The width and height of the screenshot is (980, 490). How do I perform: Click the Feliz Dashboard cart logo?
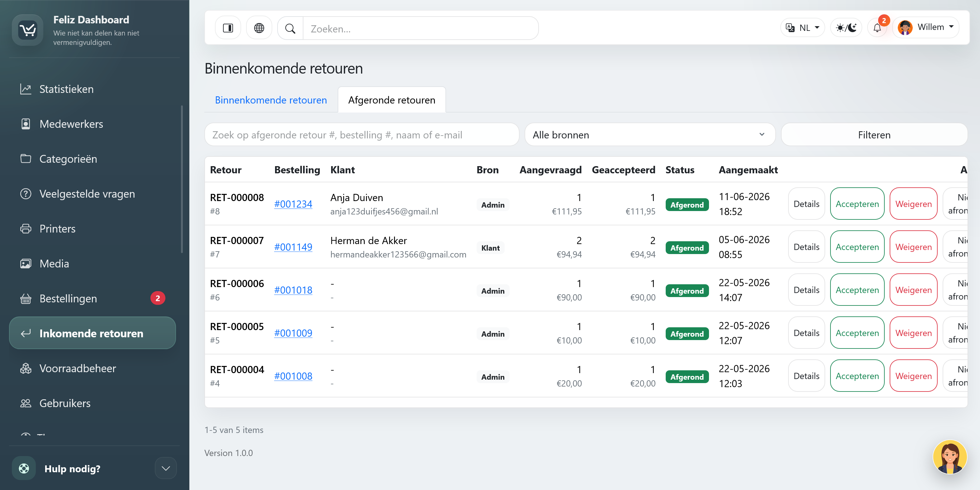coord(27,30)
